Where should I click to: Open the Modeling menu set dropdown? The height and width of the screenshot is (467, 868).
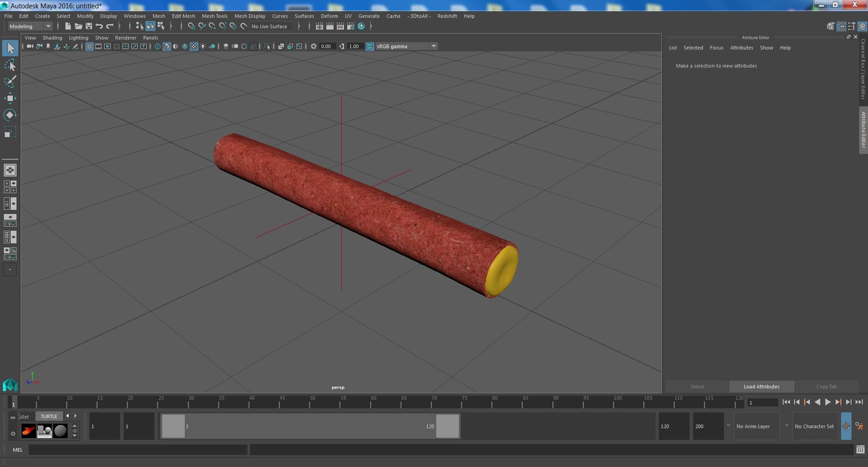[30, 26]
